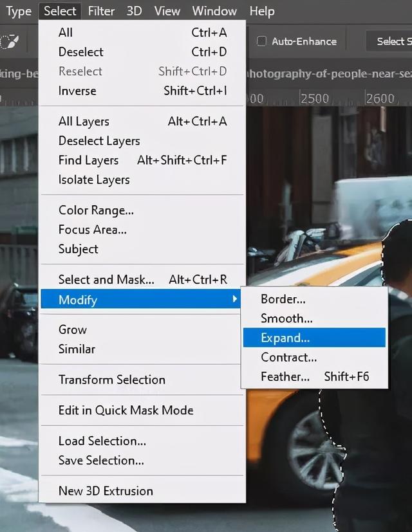Switch to the photography-of-people document tab

point(330,73)
